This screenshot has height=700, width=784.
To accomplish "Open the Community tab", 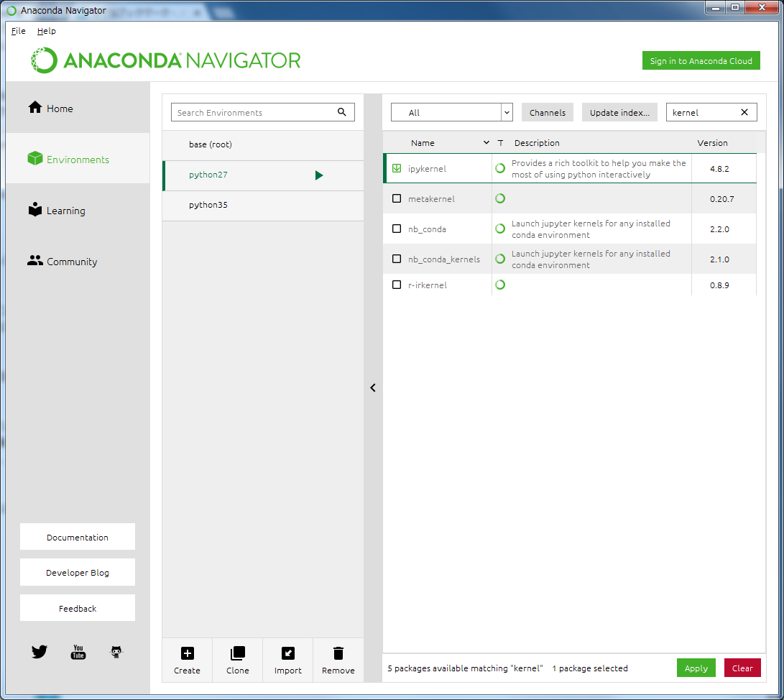I will coord(78,261).
